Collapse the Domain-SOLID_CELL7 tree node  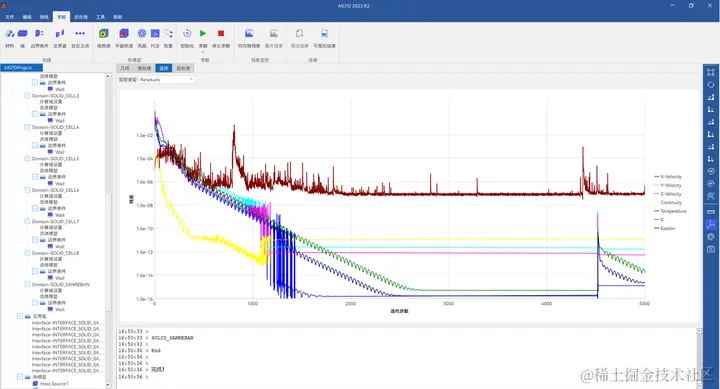[x=27, y=221]
